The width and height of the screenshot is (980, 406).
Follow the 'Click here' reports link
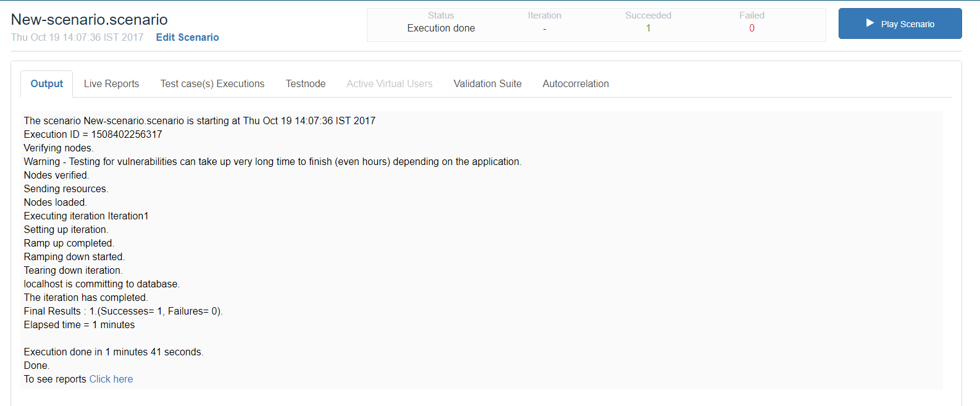pos(111,379)
